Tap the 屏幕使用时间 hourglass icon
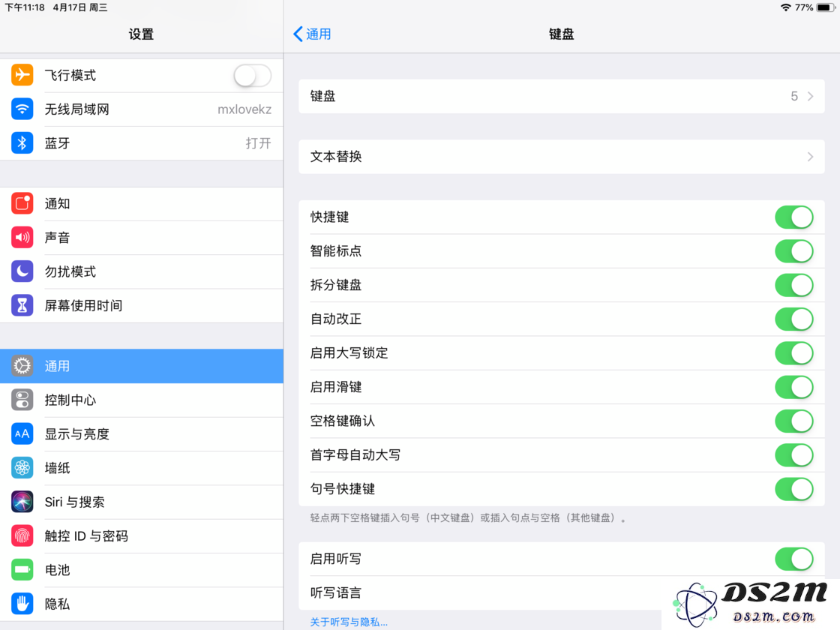The height and width of the screenshot is (630, 840). pos(22,305)
